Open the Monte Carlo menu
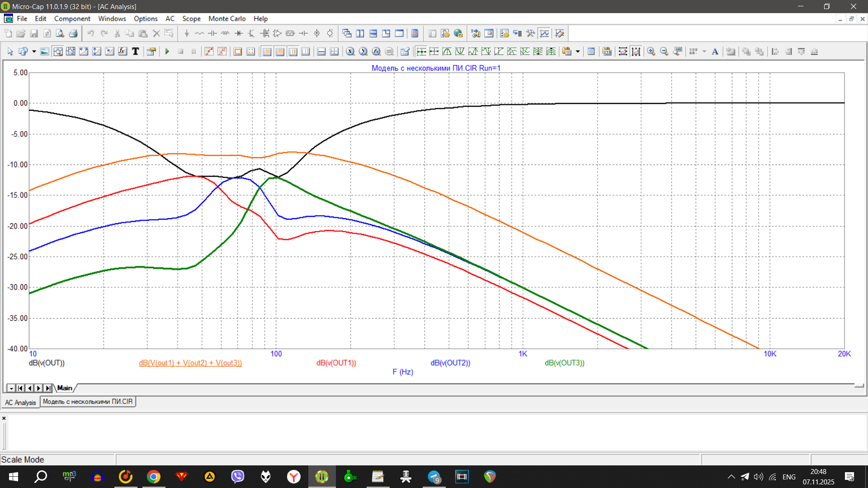 click(x=226, y=19)
